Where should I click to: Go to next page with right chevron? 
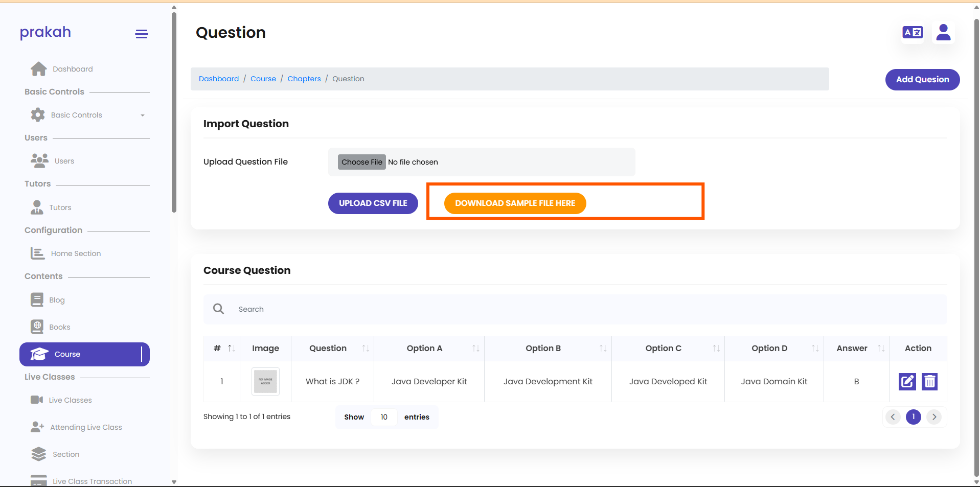click(x=934, y=417)
